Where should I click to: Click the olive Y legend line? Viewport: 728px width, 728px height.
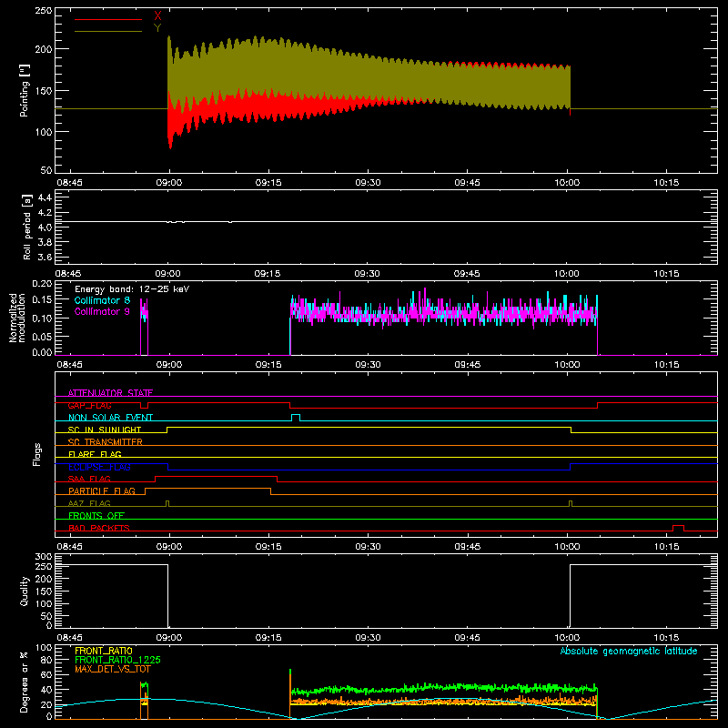pyautogui.click(x=108, y=31)
